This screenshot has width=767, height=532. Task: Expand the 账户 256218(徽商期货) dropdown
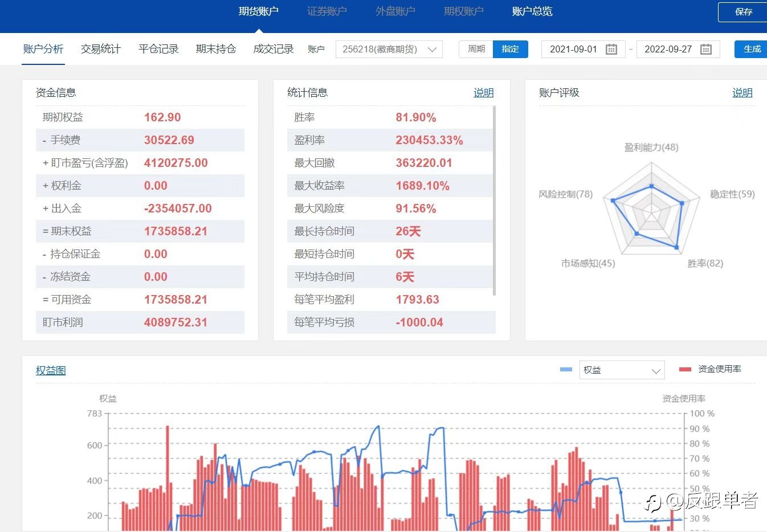[x=389, y=50]
